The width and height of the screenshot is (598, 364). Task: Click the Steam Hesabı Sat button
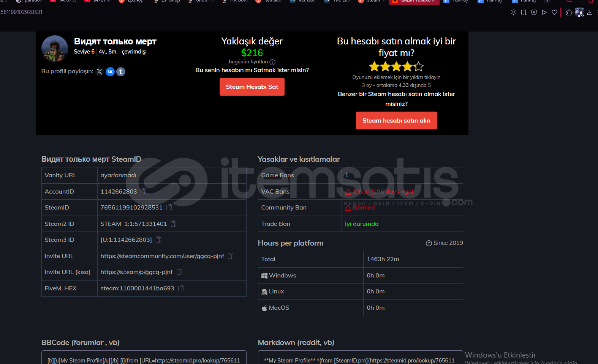coord(252,87)
